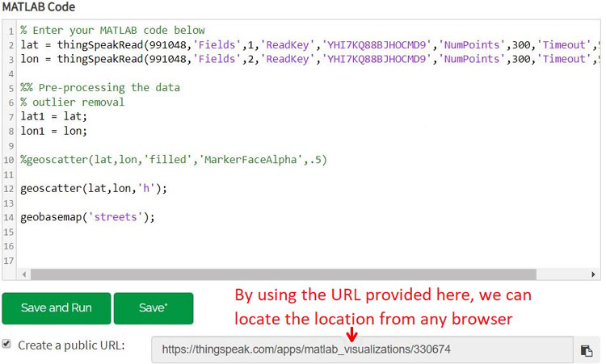This screenshot has height=364, width=606.
Task: Click line number 17 in the gutter
Action: (9, 260)
